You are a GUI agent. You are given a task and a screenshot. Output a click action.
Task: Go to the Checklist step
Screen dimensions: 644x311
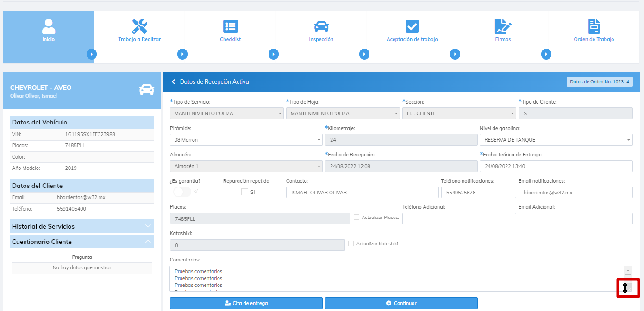(230, 40)
